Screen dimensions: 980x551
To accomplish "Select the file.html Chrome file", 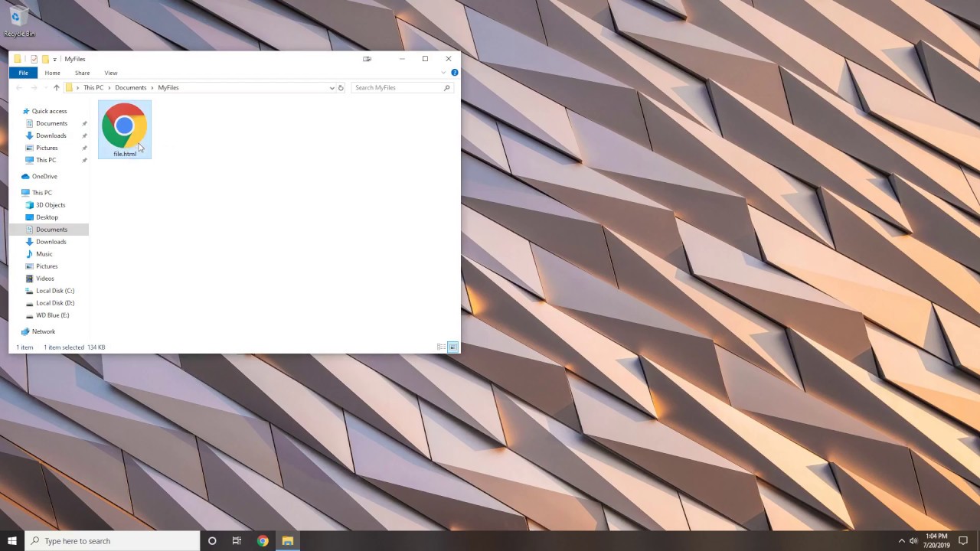I will tap(125, 129).
